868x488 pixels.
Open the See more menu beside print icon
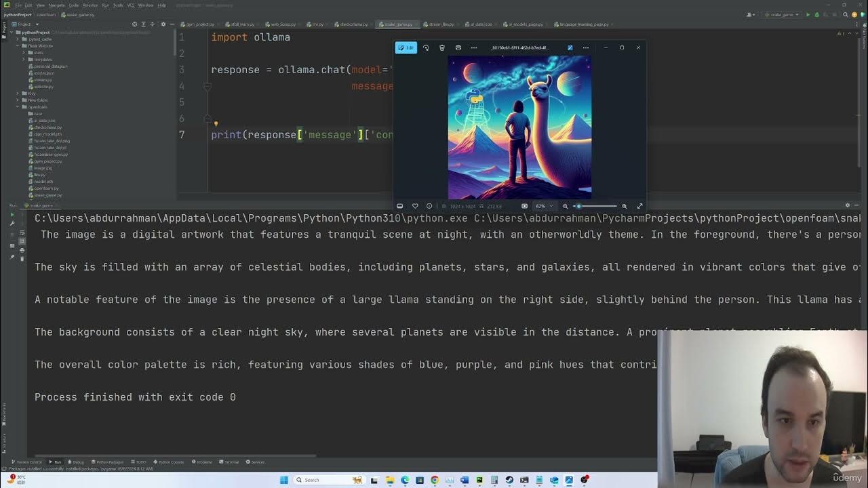point(474,47)
